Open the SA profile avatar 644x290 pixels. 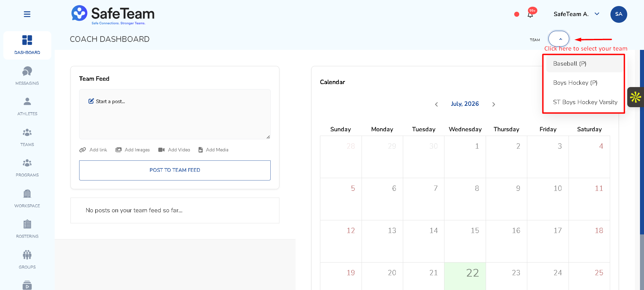tap(619, 14)
